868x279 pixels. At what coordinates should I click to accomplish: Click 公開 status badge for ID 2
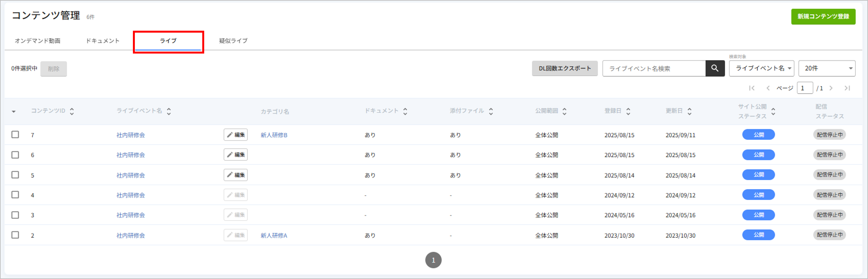759,235
